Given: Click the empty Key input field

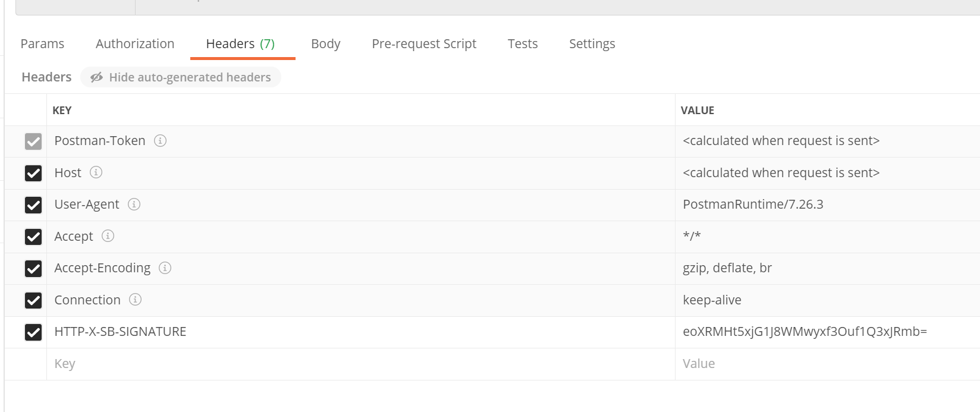Looking at the screenshot, I should click(x=361, y=364).
